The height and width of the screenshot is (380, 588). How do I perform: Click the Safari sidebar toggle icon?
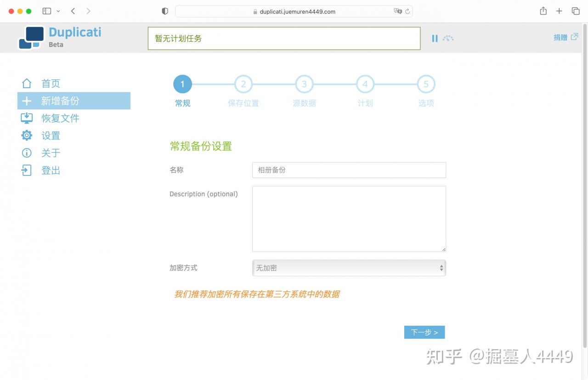coord(47,11)
